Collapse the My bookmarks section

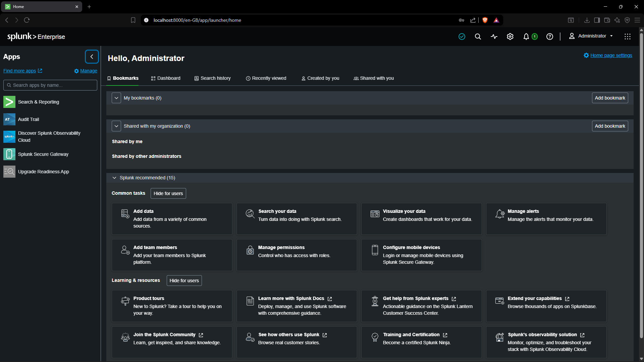coord(116,98)
